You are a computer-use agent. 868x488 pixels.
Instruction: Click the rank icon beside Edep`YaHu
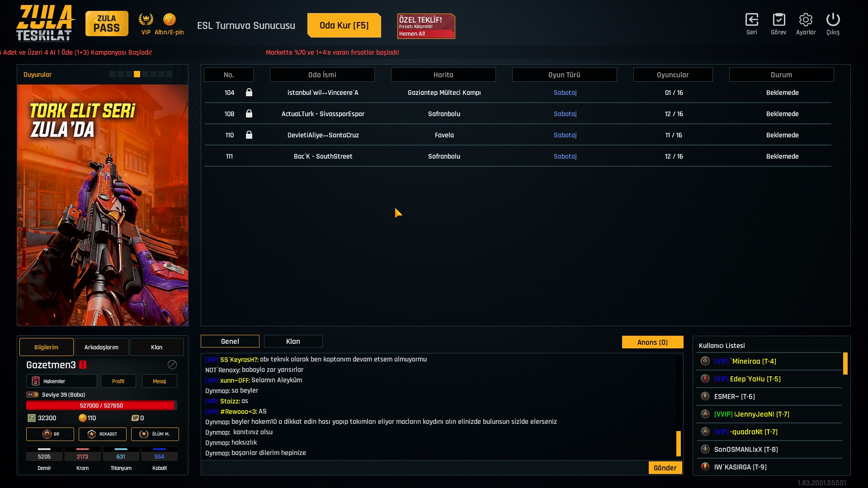click(705, 379)
